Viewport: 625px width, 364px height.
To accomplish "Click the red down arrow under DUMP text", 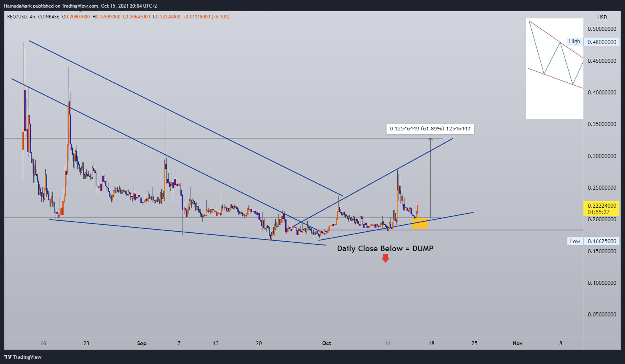I will coord(385,259).
